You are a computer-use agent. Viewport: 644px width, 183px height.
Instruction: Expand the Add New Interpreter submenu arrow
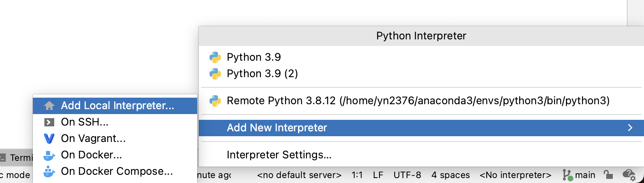[630, 128]
